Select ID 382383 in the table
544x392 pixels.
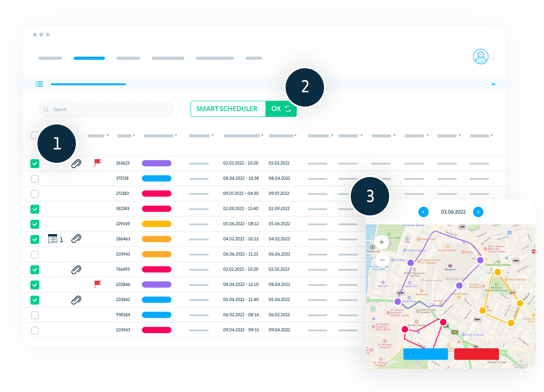pos(122,209)
